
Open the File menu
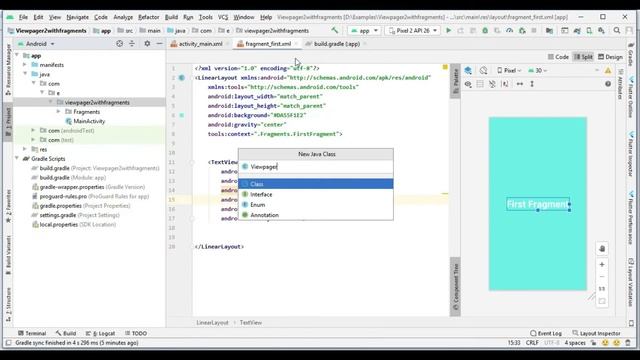tap(23, 17)
